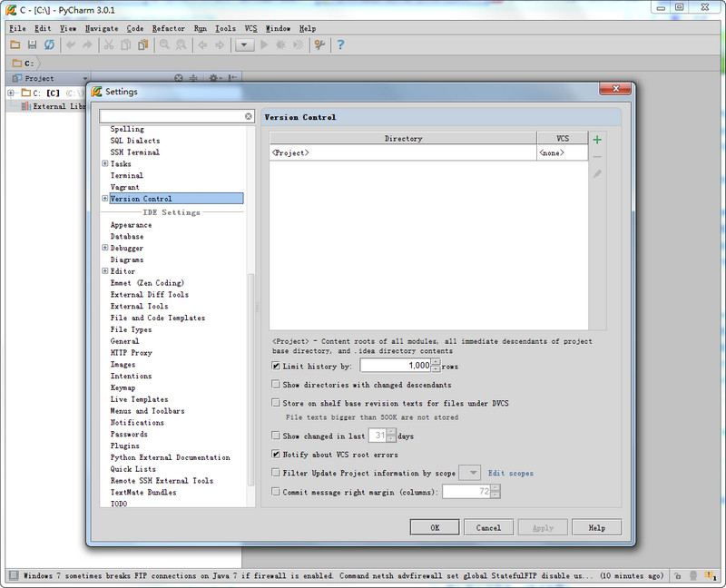This screenshot has height=588, width=726.
Task: Click the Back navigation arrow
Action: pyautogui.click(x=202, y=44)
